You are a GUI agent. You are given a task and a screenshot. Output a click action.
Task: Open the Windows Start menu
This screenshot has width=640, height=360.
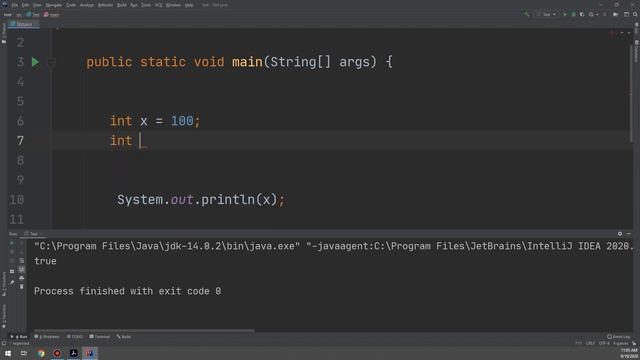click(8, 353)
